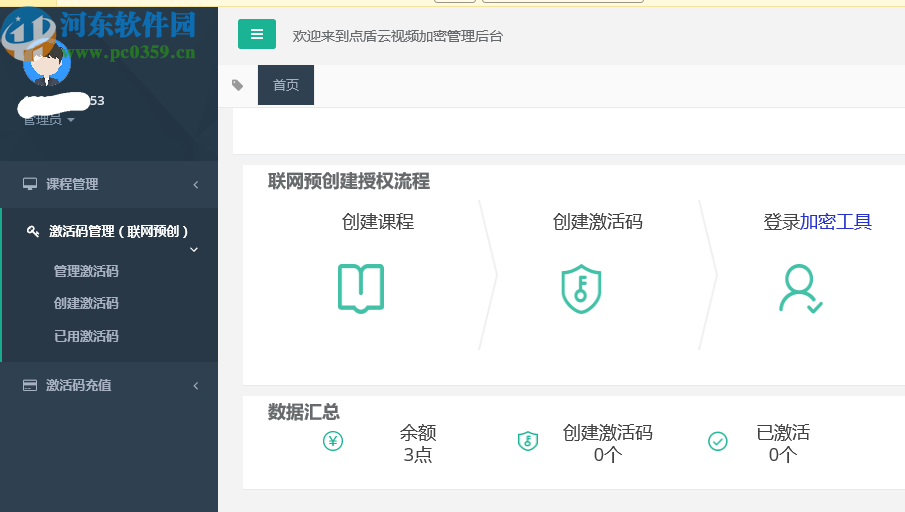Click the card icon next to 激活码充值
The image size is (905, 512).
29,386
